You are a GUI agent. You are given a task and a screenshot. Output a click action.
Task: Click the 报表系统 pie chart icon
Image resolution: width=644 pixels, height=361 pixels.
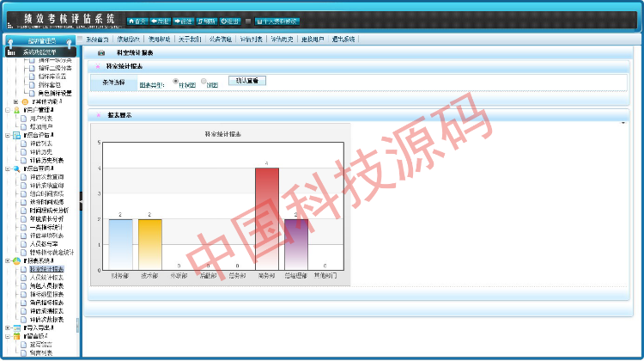click(x=16, y=261)
